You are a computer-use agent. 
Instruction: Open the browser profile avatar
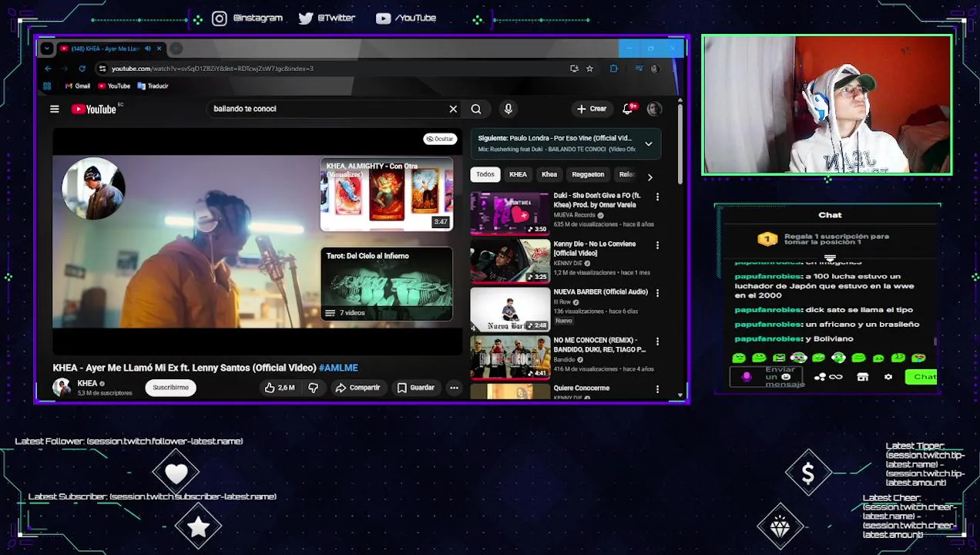pyautogui.click(x=655, y=69)
